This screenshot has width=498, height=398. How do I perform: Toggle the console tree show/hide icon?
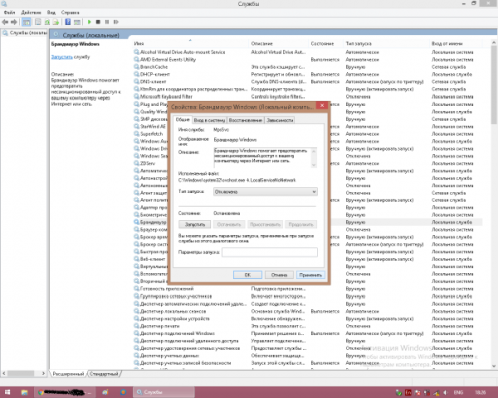(x=26, y=22)
